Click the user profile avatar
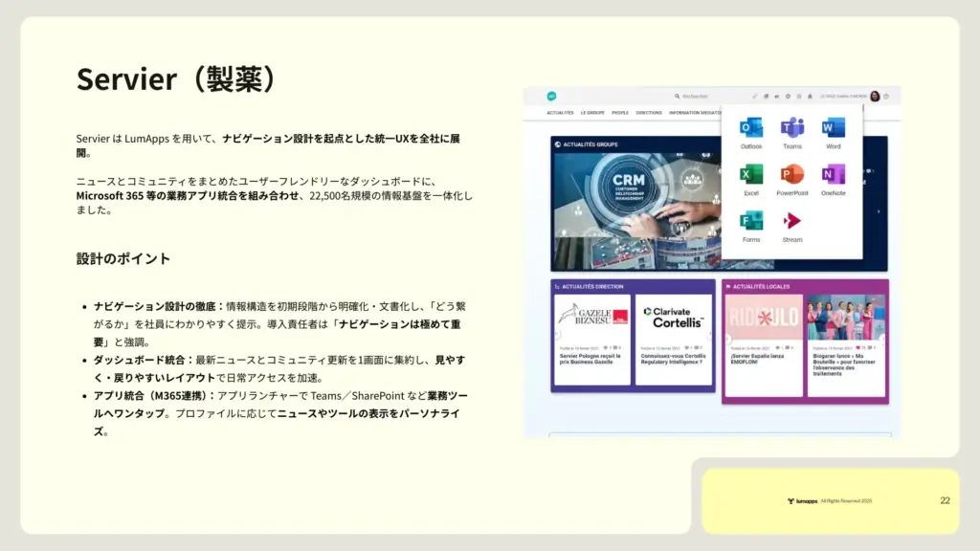Screen dimensions: 980x551 (x=875, y=97)
